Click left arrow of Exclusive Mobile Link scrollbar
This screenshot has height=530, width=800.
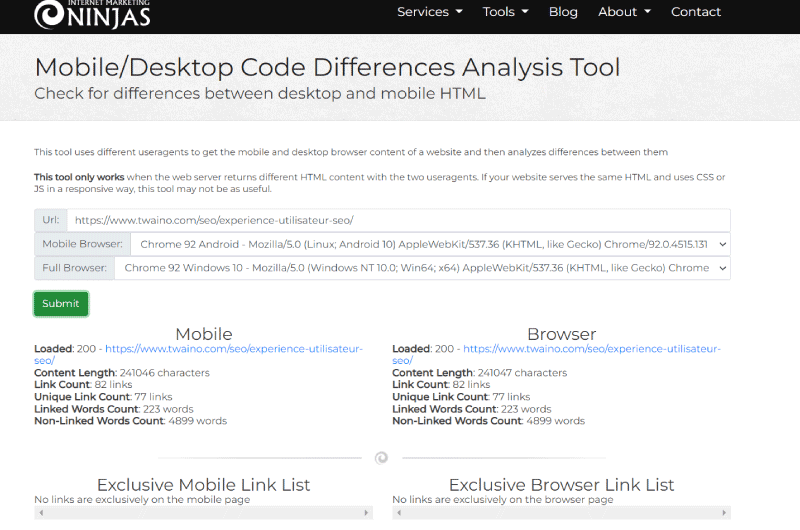click(x=41, y=513)
